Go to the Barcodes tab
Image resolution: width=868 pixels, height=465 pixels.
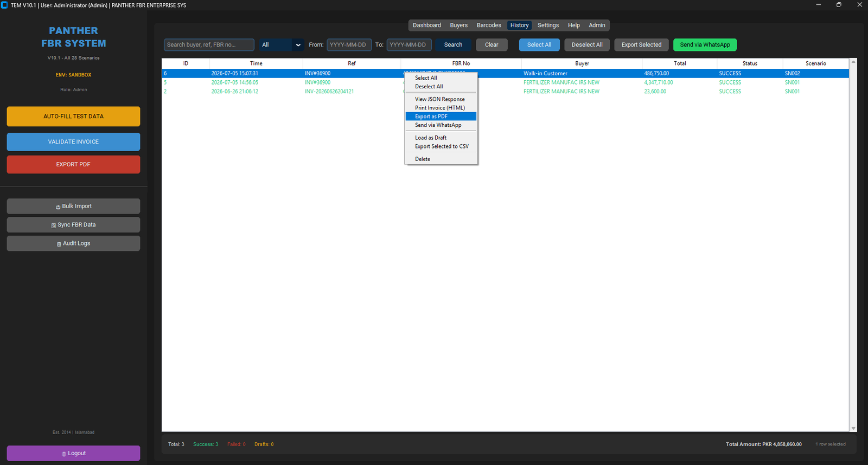click(x=489, y=25)
